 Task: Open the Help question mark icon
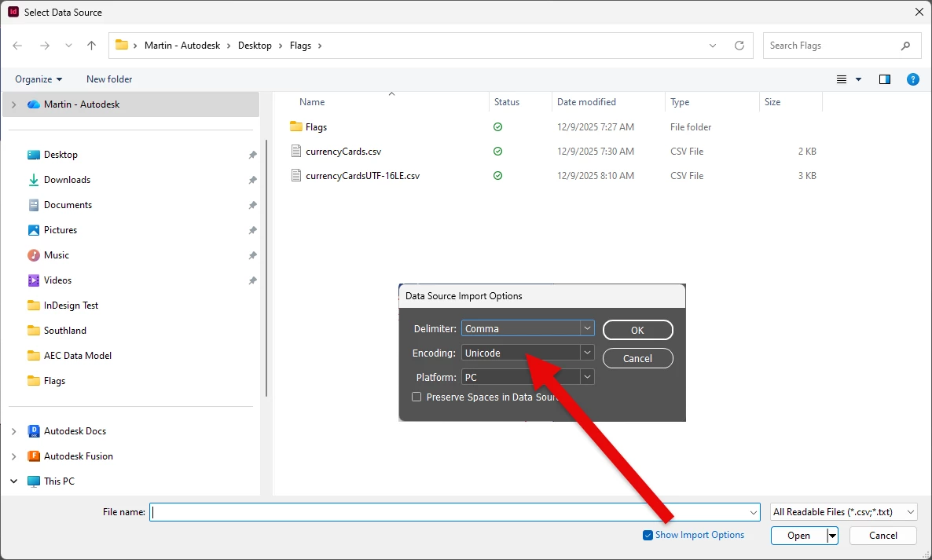point(913,79)
